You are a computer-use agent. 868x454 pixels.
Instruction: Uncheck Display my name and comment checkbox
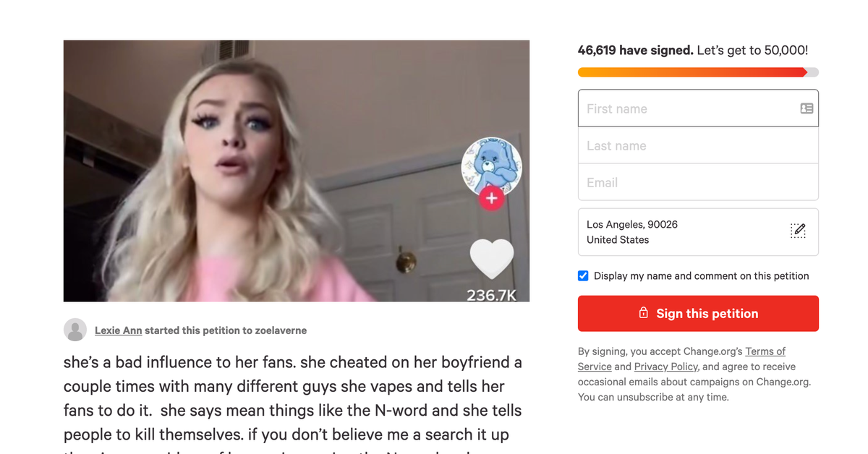click(583, 275)
